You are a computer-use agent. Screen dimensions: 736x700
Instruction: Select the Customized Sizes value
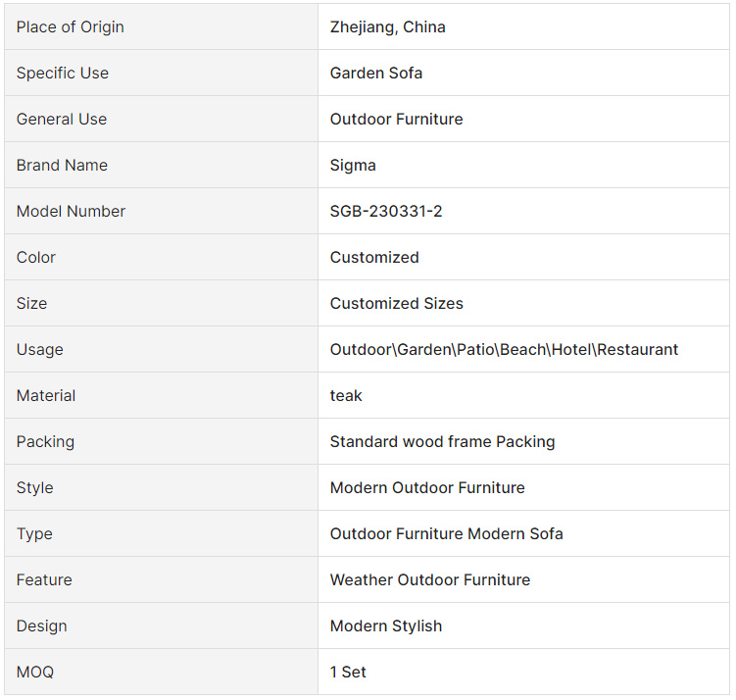tap(396, 304)
